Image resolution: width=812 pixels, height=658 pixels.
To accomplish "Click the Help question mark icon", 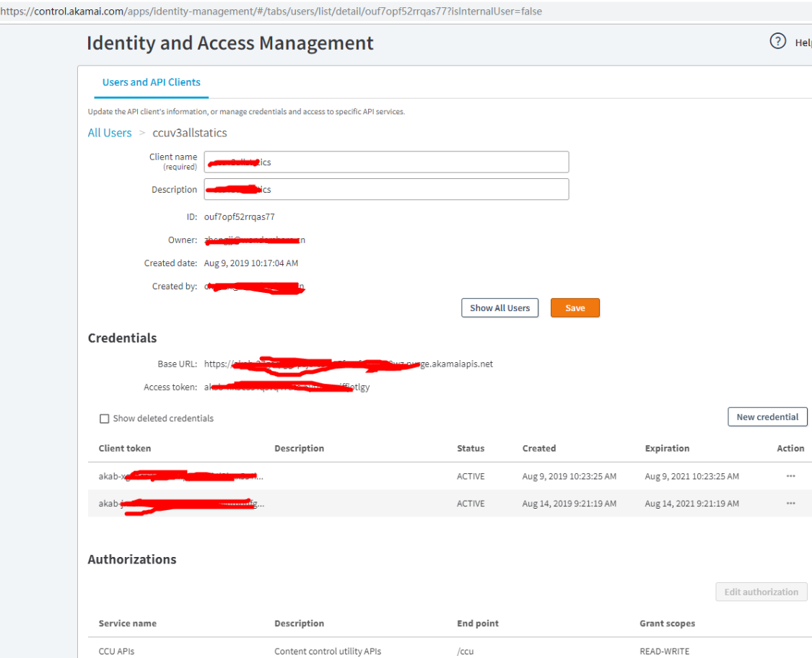I will (x=777, y=41).
